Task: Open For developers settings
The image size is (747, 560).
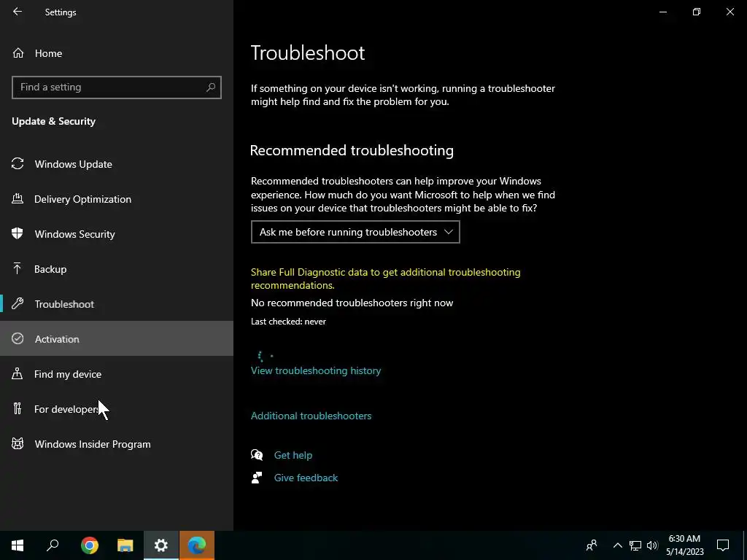Action: [x=117, y=409]
